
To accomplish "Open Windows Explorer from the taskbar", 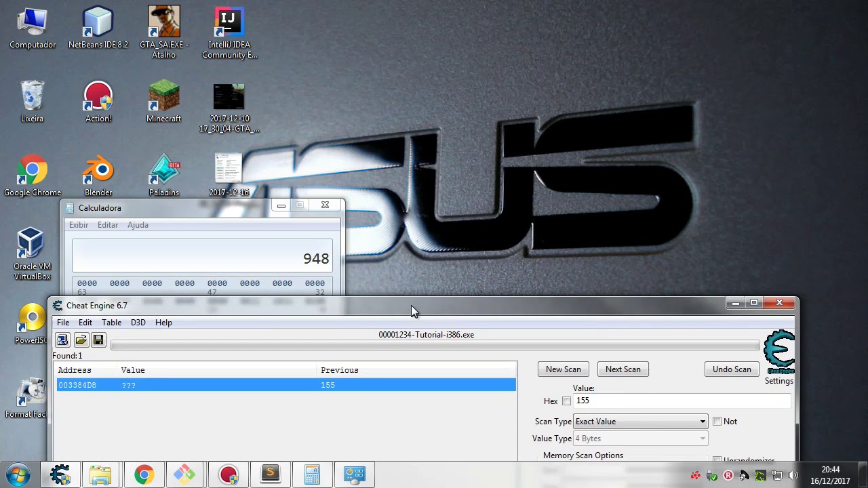I will (100, 474).
